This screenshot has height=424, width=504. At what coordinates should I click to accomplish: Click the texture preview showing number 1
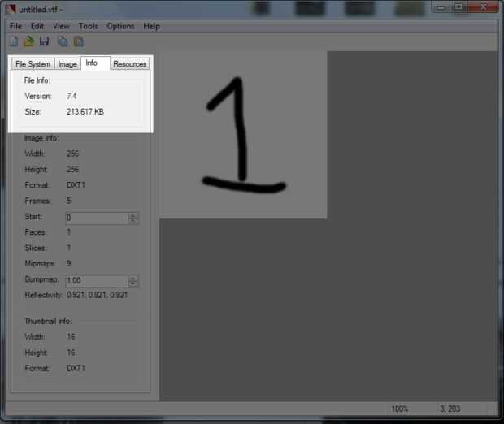point(243,135)
